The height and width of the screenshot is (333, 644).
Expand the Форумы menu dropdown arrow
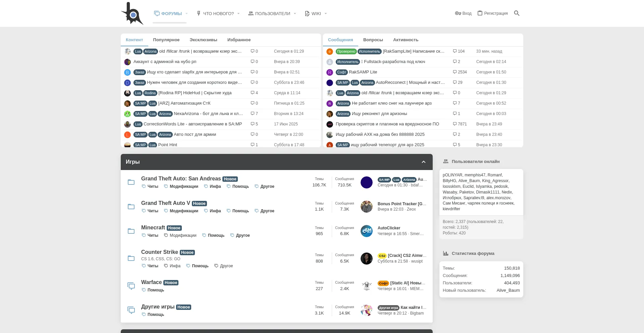[x=187, y=14]
